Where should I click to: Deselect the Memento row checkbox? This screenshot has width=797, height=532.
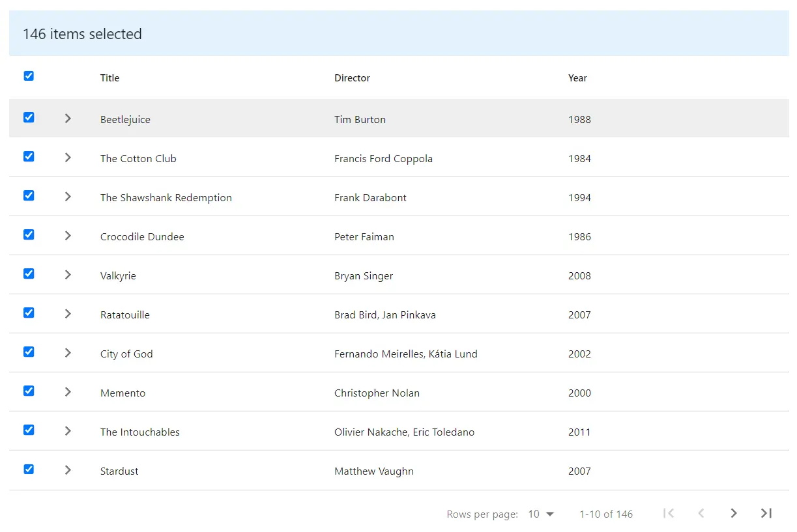click(29, 391)
